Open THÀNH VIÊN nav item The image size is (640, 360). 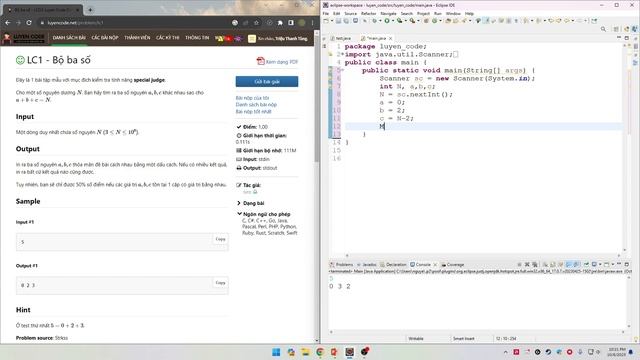pos(137,38)
